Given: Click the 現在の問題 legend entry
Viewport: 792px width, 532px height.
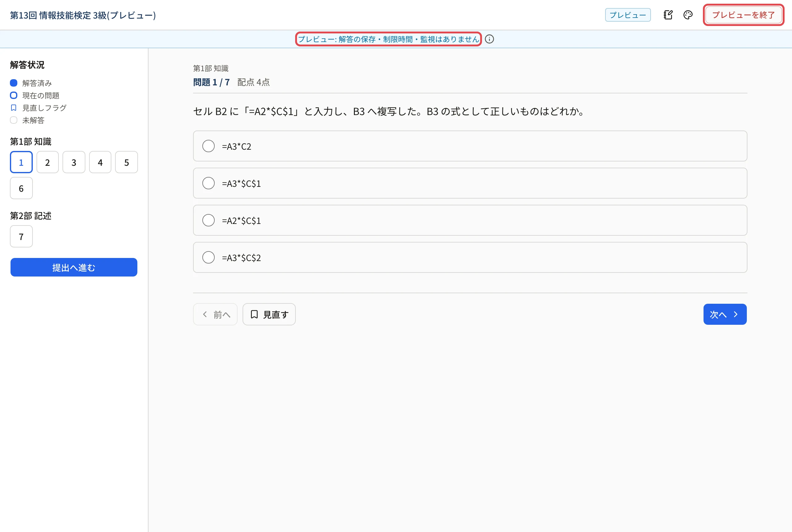Looking at the screenshot, I should [x=35, y=95].
